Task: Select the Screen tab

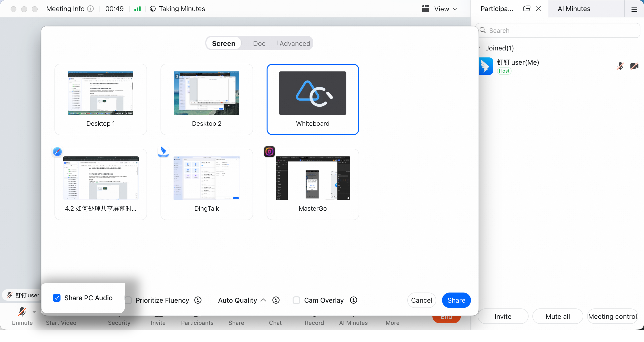Action: [224, 43]
